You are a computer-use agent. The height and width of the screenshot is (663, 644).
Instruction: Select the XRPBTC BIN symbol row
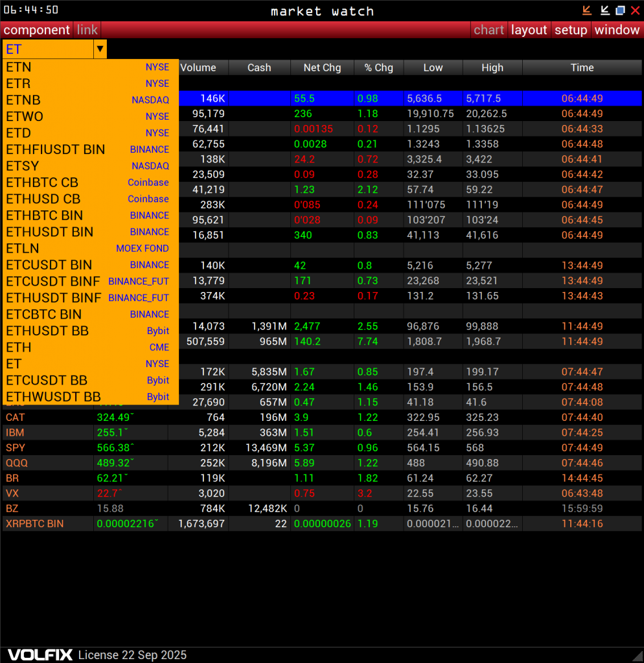[x=321, y=524]
